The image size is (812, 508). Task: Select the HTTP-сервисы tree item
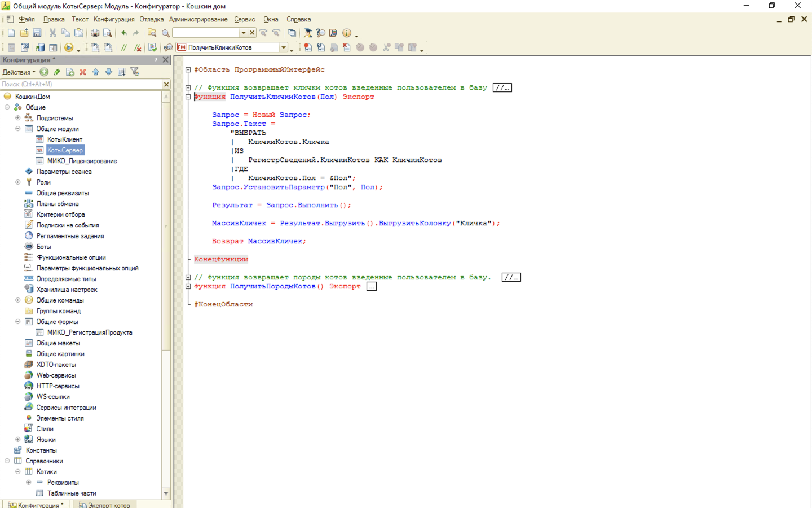58,386
